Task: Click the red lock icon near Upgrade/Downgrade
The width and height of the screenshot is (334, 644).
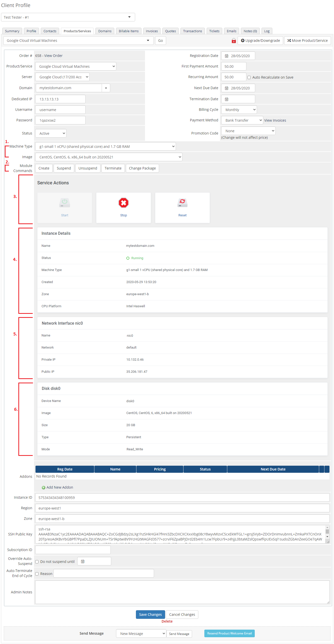Action: (x=234, y=41)
